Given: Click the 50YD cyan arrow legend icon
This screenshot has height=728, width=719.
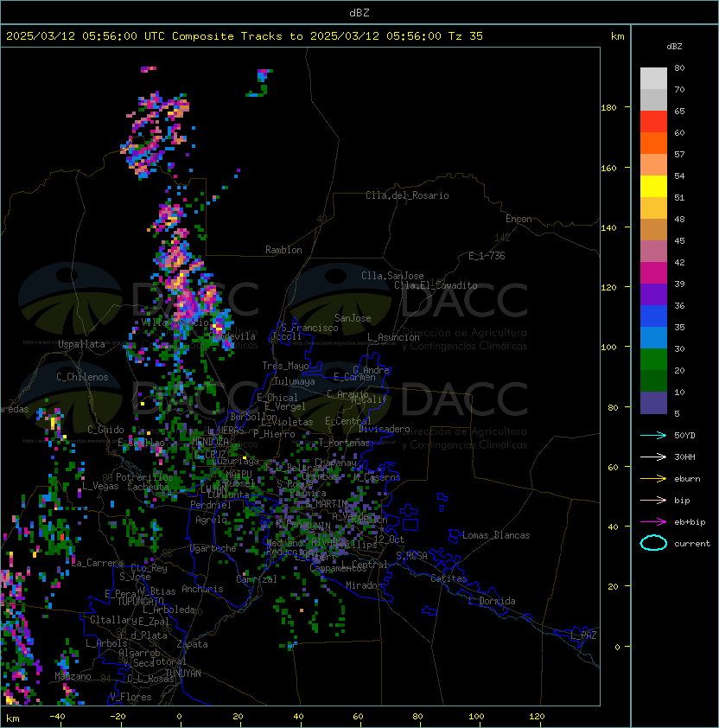Looking at the screenshot, I should (653, 435).
